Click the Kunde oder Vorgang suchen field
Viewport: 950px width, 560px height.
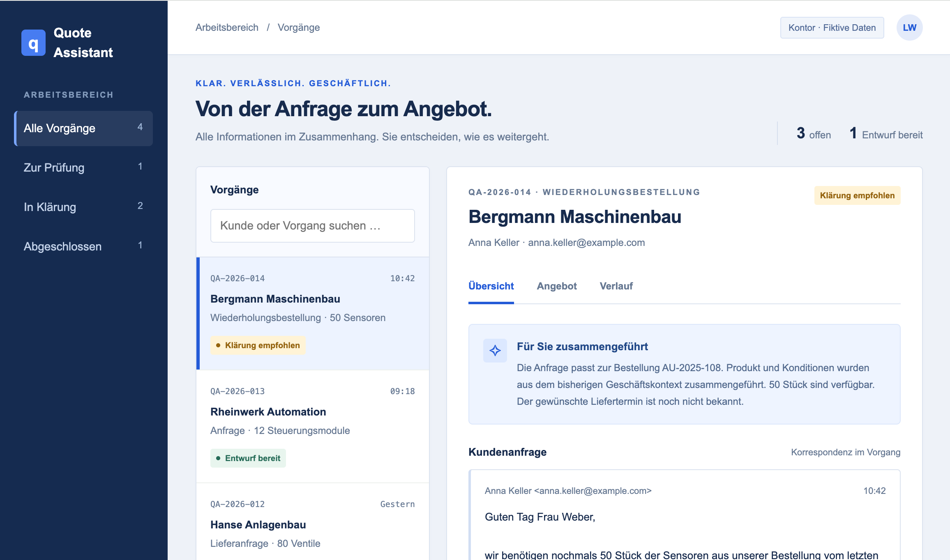tap(313, 226)
